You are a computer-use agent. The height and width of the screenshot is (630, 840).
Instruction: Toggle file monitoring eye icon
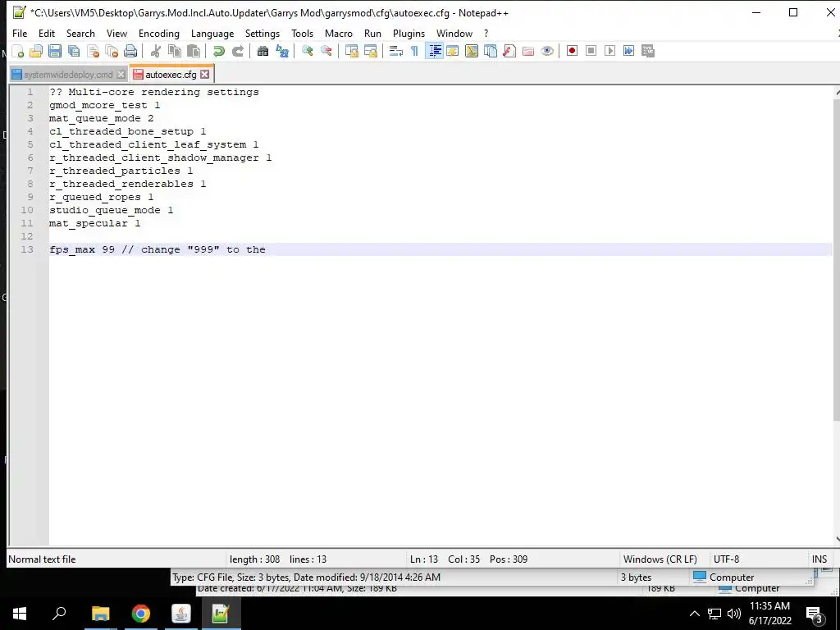[x=547, y=51]
